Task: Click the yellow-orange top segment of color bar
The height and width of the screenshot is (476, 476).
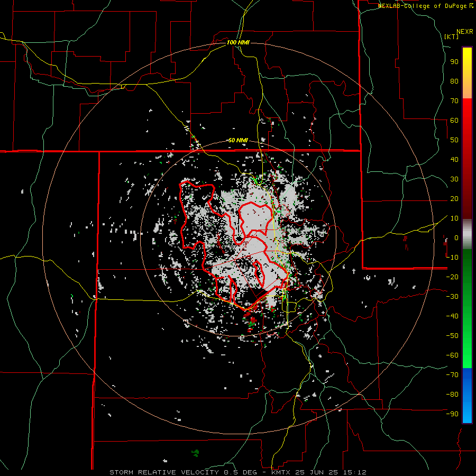Action: (467, 73)
